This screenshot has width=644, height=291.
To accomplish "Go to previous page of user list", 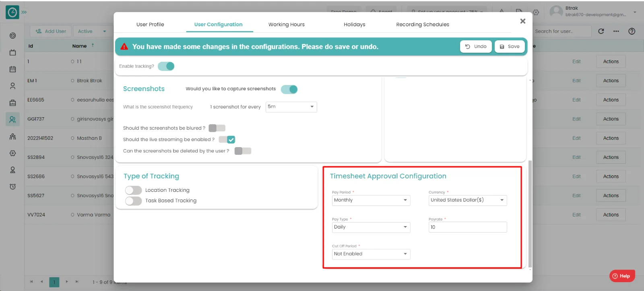I will coord(41,282).
